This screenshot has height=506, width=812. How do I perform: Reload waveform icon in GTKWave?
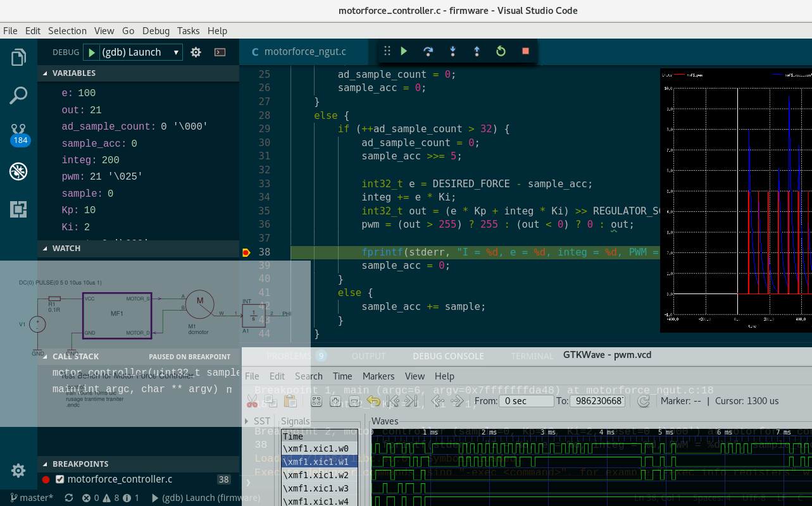(x=644, y=401)
